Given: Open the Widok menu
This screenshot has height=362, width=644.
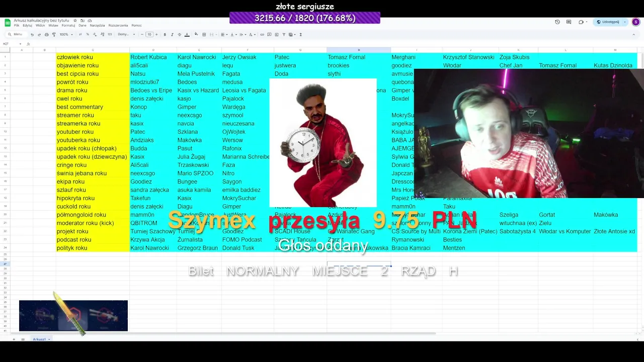Looking at the screenshot, I should point(40,26).
